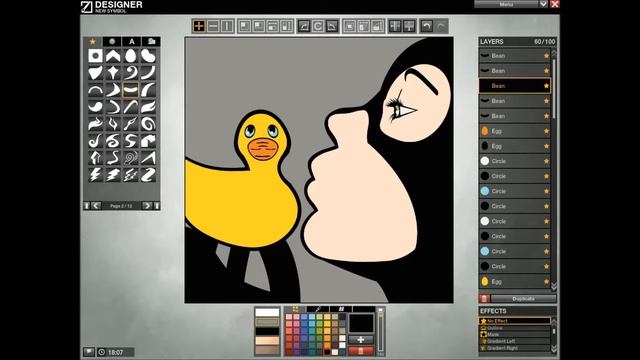Select the No Effect option

pyautogui.click(x=514, y=321)
